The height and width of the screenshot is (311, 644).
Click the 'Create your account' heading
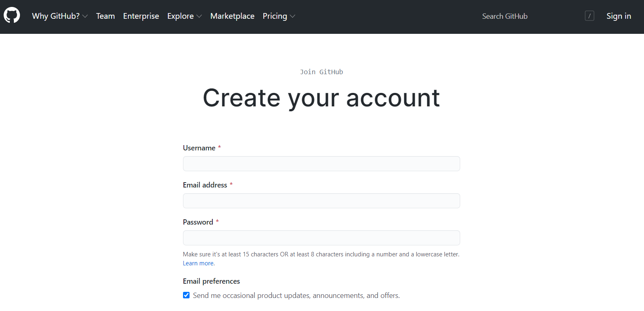point(322,98)
